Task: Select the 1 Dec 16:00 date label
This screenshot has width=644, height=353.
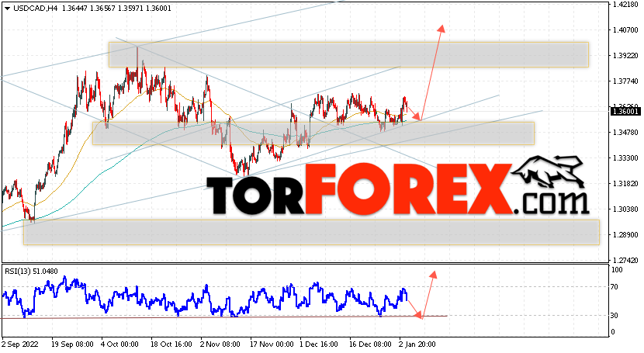Action: coord(319,344)
